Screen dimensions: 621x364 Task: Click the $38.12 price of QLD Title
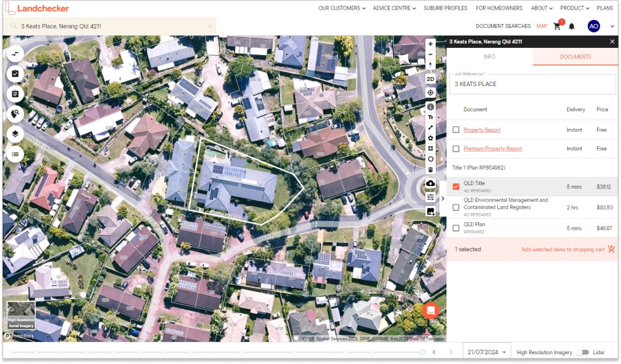[x=604, y=187]
